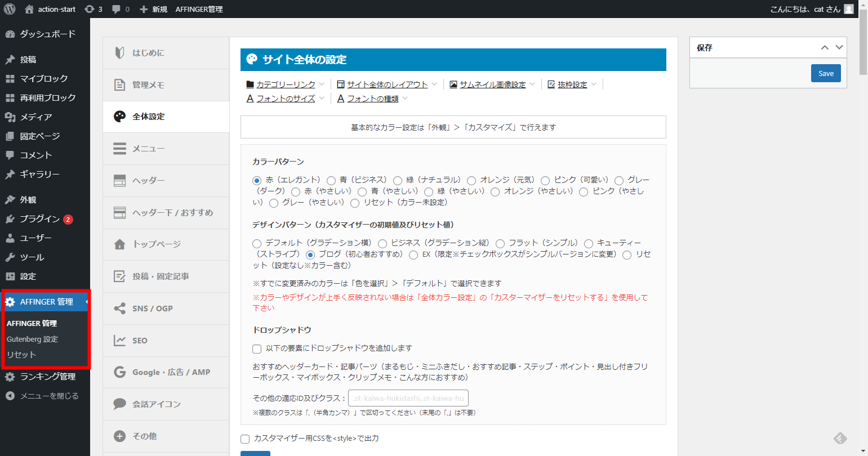Click the プラグイン plug icon

[10, 218]
